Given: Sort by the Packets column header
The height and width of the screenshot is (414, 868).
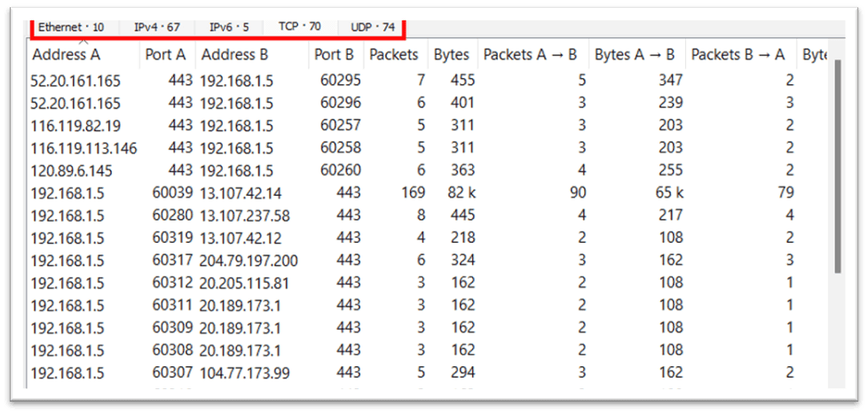Looking at the screenshot, I should coord(395,55).
